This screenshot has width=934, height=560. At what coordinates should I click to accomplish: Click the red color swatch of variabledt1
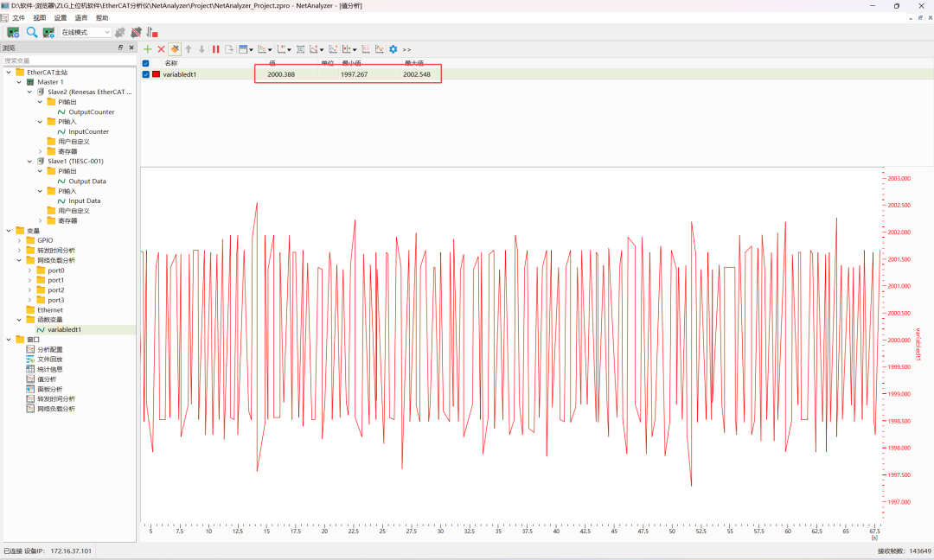pyautogui.click(x=156, y=74)
